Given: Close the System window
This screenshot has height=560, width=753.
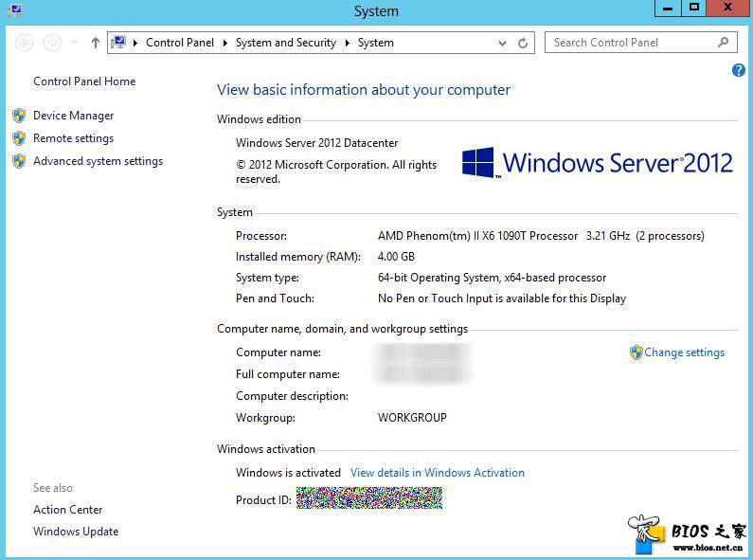Looking at the screenshot, I should coord(728,9).
